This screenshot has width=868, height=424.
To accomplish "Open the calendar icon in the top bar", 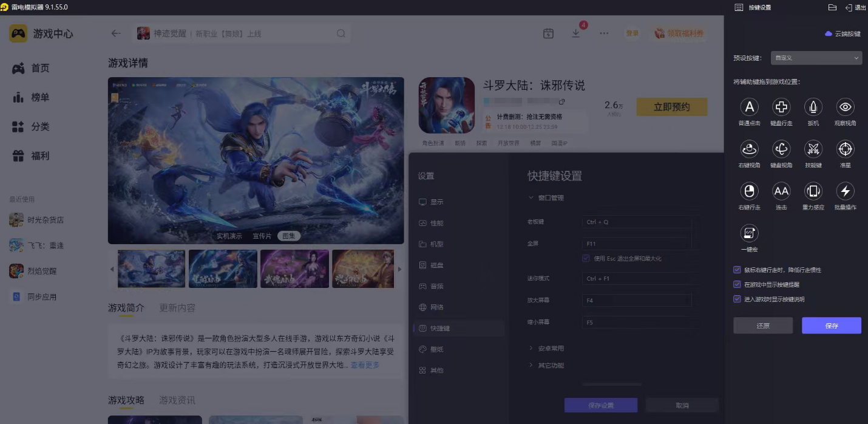I will point(548,33).
